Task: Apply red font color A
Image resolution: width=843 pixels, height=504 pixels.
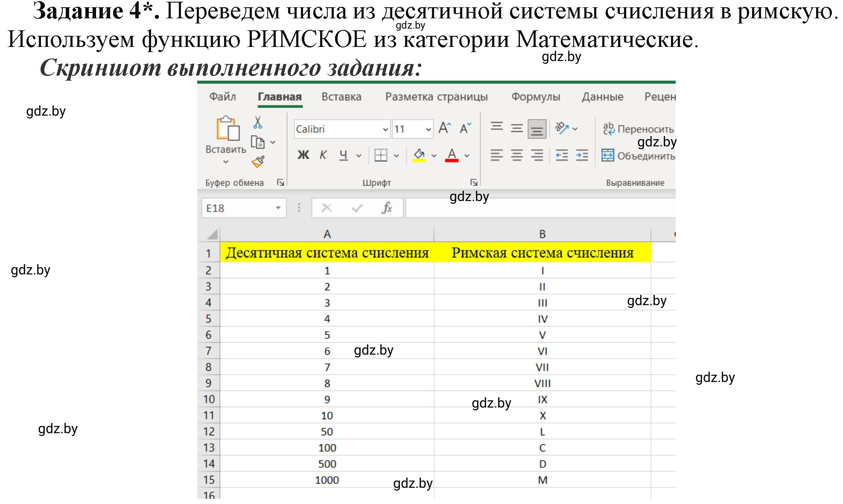Action: click(x=452, y=155)
